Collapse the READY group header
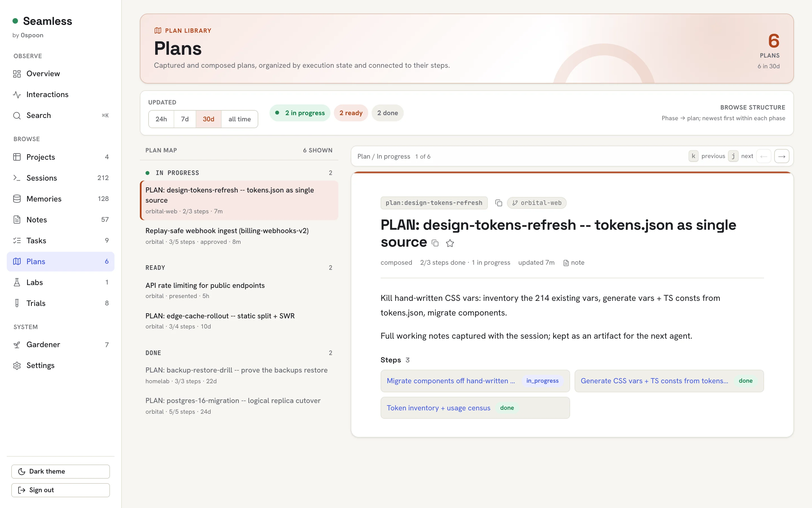Viewport: 812px width, 508px height. point(239,268)
